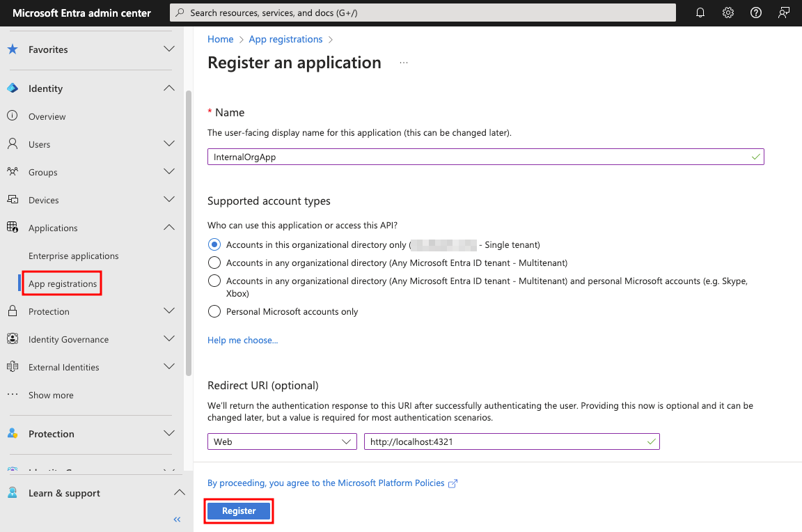Open the settings gear icon

pyautogui.click(x=728, y=13)
